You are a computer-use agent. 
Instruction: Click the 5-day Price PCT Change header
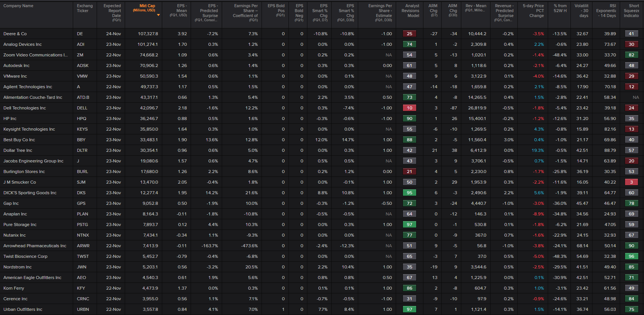coord(533,11)
